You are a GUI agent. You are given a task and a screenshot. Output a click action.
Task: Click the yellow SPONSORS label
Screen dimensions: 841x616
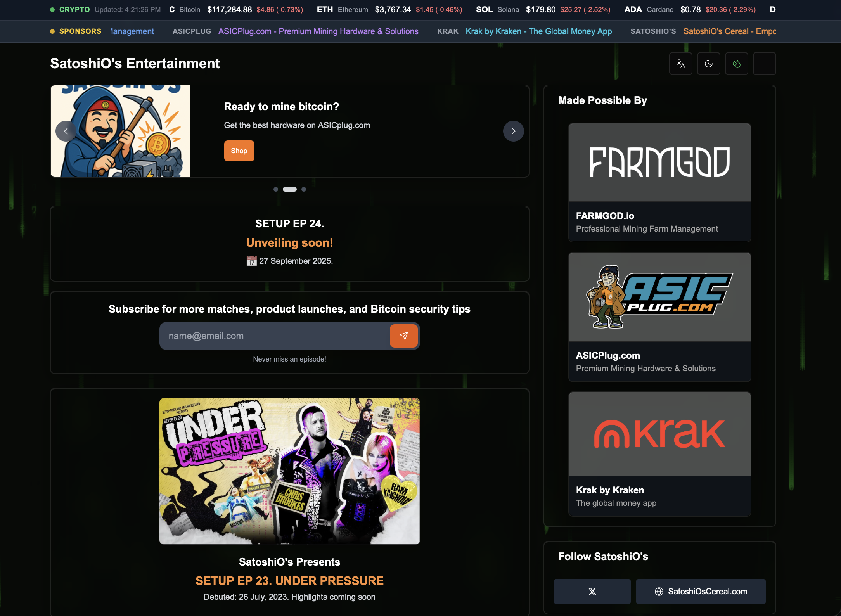click(x=80, y=31)
